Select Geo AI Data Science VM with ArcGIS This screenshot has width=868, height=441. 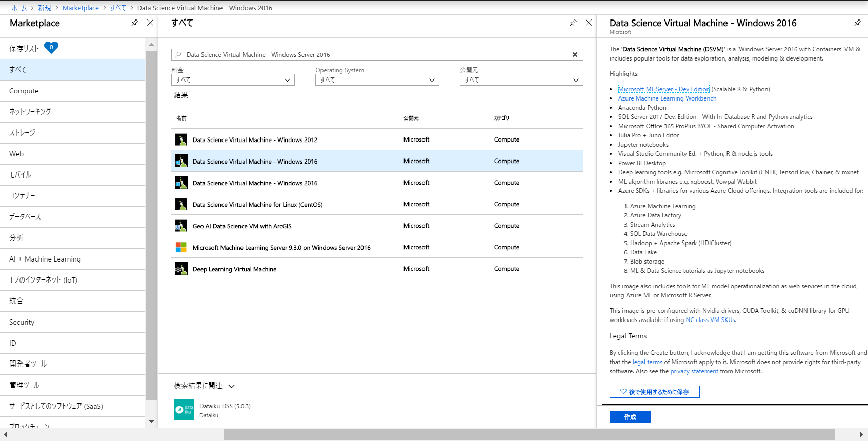tap(377, 226)
